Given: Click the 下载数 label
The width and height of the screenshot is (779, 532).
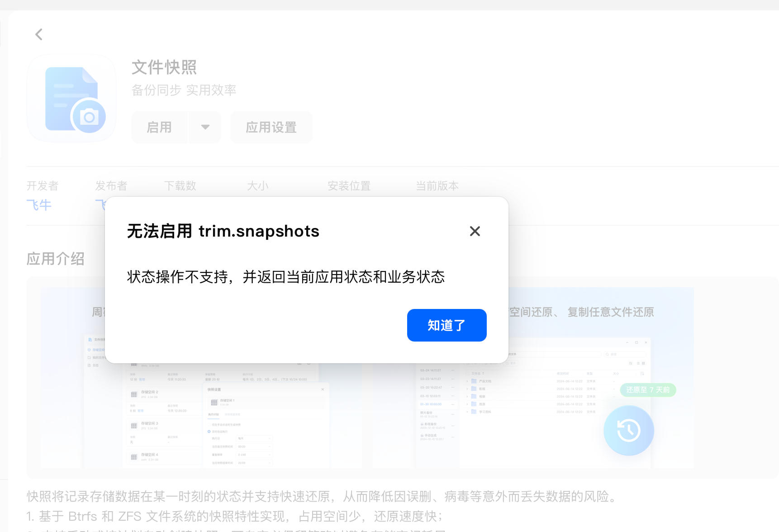Looking at the screenshot, I should pos(180,186).
